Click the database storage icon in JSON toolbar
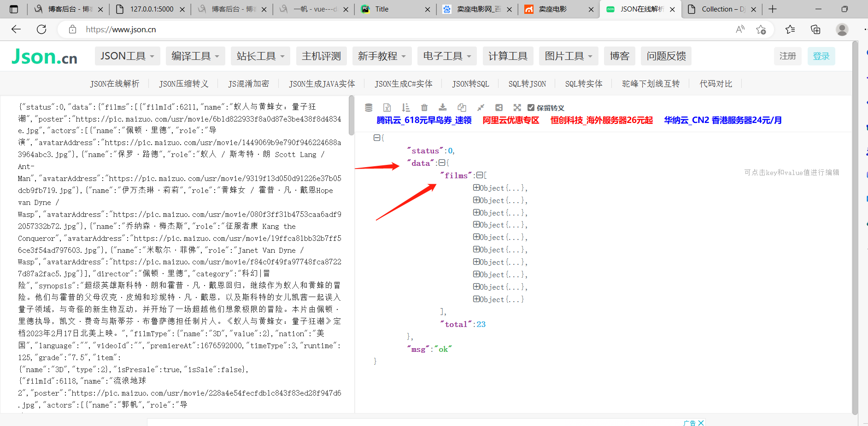Viewport: 868px width, 426px height. (369, 107)
